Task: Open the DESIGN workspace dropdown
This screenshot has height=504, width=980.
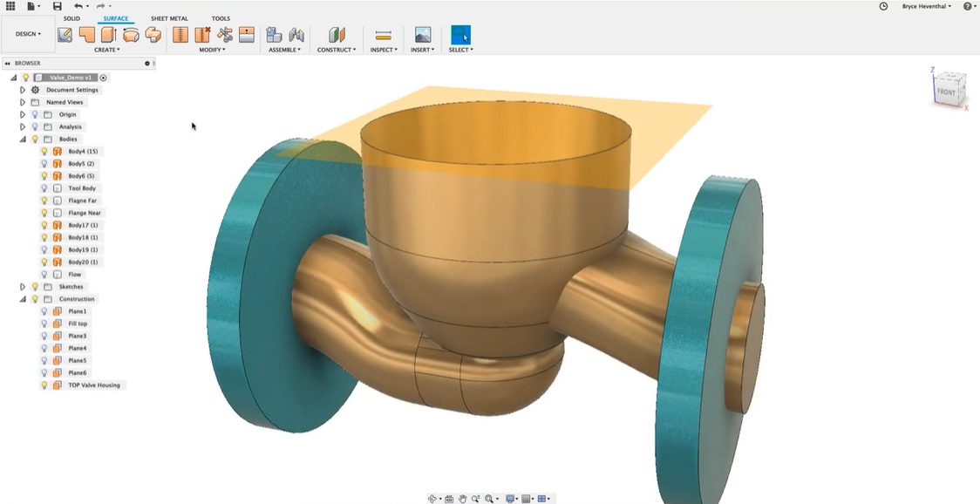Action: coord(28,34)
